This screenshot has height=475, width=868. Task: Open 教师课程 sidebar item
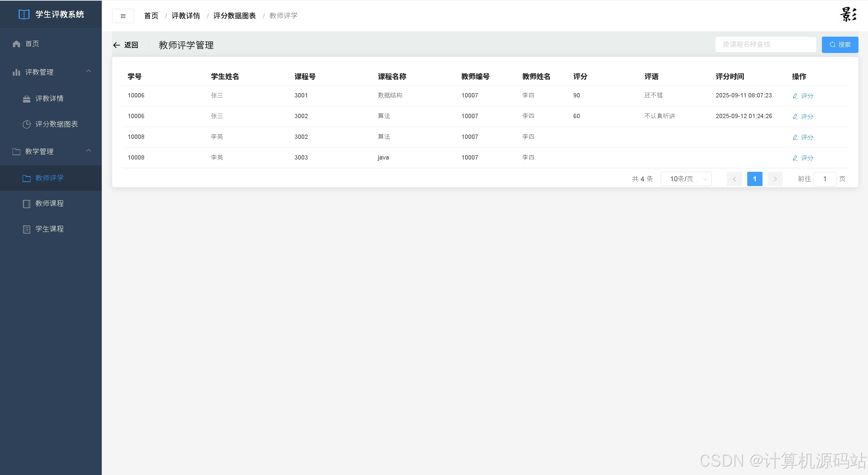[x=51, y=204]
